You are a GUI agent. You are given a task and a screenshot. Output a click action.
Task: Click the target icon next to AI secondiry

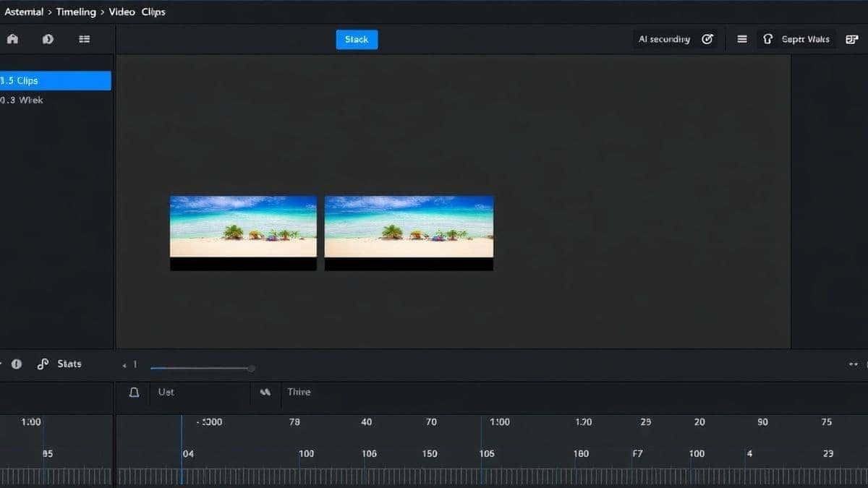(707, 40)
